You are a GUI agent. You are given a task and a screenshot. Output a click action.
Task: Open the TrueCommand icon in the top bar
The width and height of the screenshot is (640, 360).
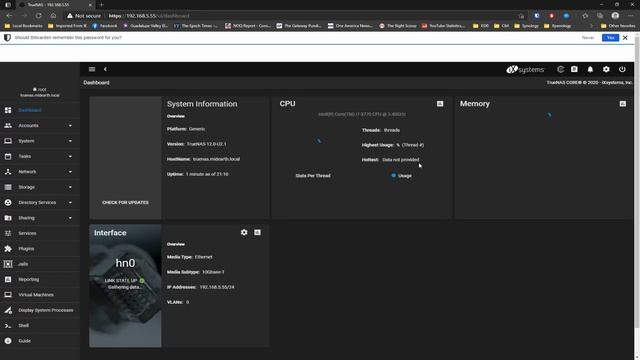pyautogui.click(x=560, y=69)
